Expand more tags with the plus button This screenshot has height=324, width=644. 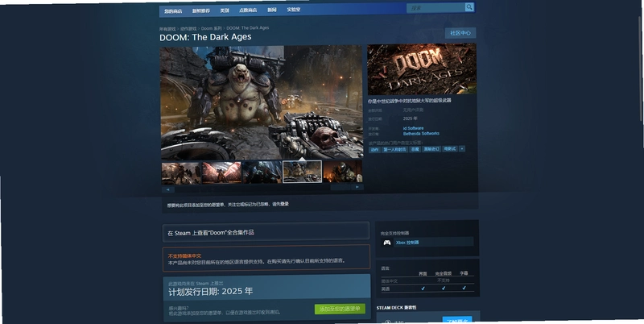click(461, 149)
